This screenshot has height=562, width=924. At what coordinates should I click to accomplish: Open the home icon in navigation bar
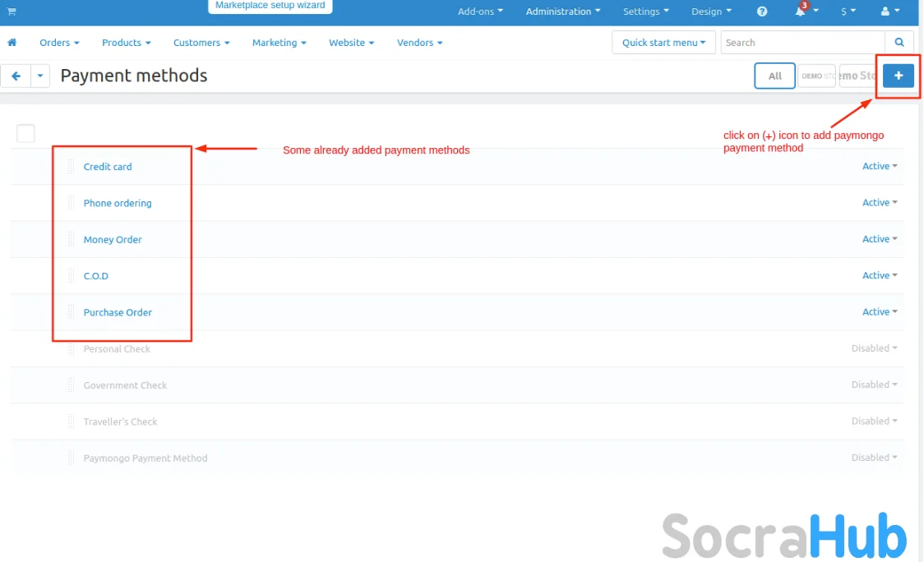click(x=12, y=43)
